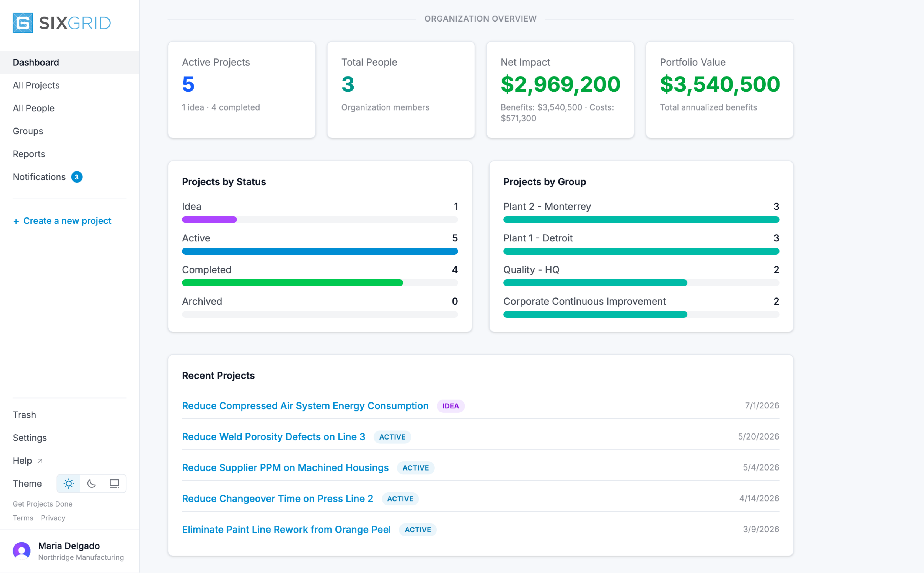The height and width of the screenshot is (573, 924).
Task: Open the All Projects menu item
Action: pyautogui.click(x=36, y=85)
